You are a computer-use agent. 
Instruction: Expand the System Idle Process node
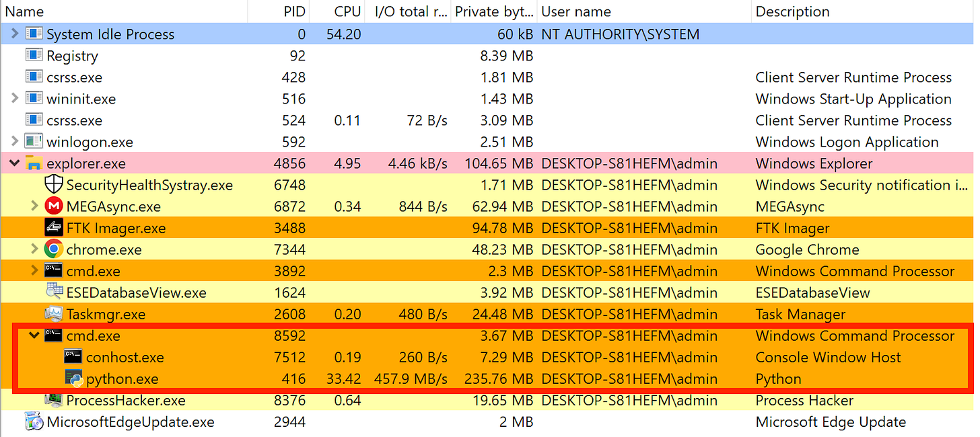(14, 34)
